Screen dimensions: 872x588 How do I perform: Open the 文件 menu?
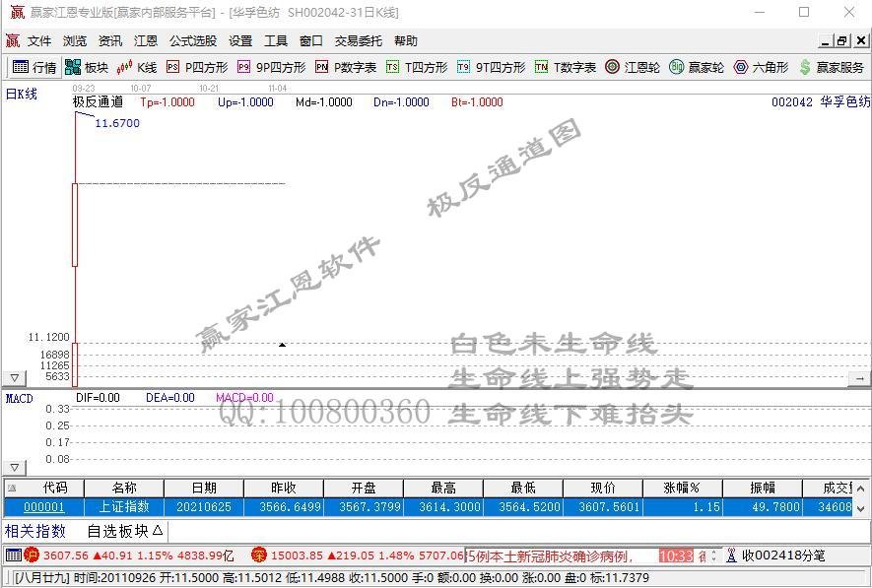(39, 40)
